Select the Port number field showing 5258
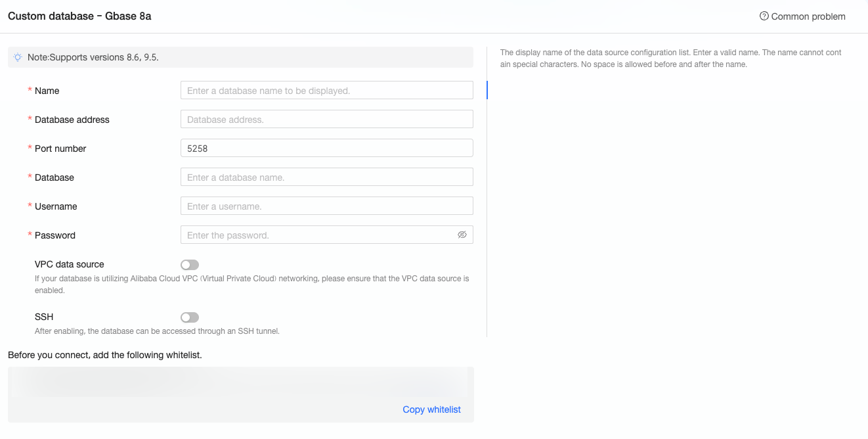This screenshot has width=868, height=439. (x=326, y=149)
